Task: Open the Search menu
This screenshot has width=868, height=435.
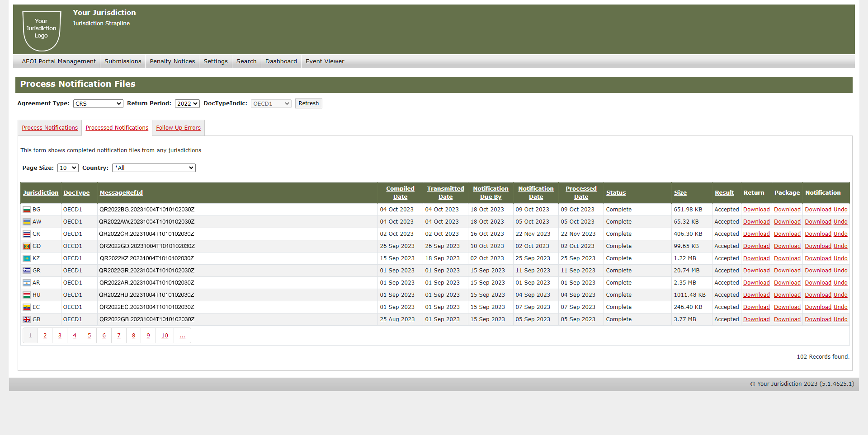Action: (246, 61)
